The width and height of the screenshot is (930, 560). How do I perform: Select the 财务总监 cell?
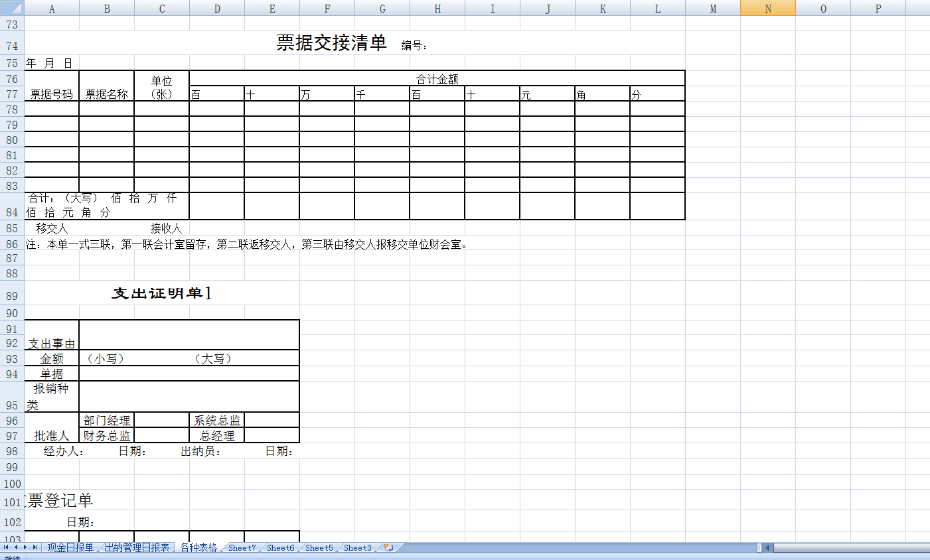pyautogui.click(x=107, y=435)
